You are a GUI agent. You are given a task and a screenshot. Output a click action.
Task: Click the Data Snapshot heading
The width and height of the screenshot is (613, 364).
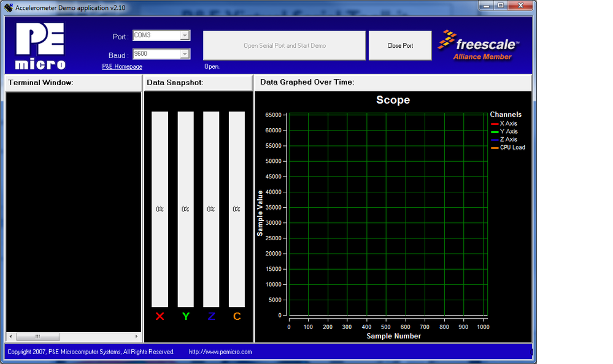coord(175,82)
